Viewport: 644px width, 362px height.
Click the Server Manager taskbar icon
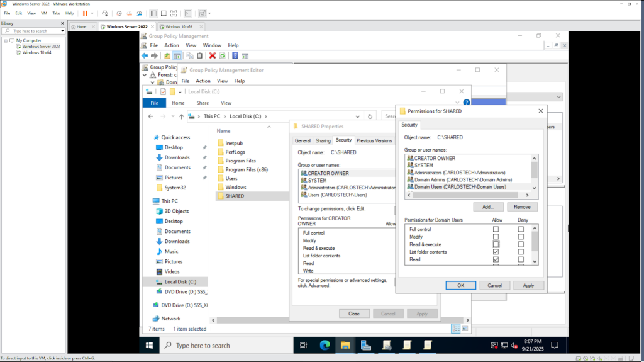point(365,345)
